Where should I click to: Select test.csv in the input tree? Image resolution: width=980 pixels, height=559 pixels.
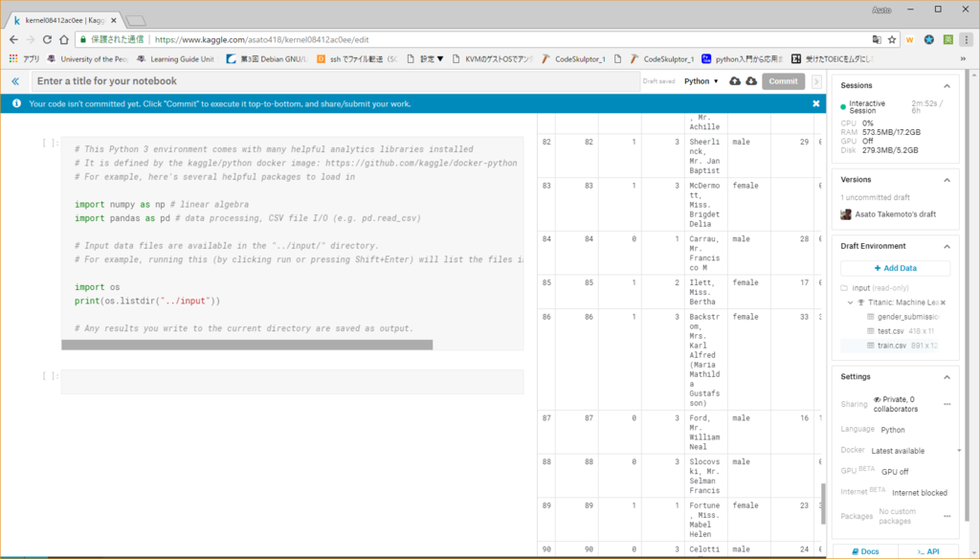(890, 331)
